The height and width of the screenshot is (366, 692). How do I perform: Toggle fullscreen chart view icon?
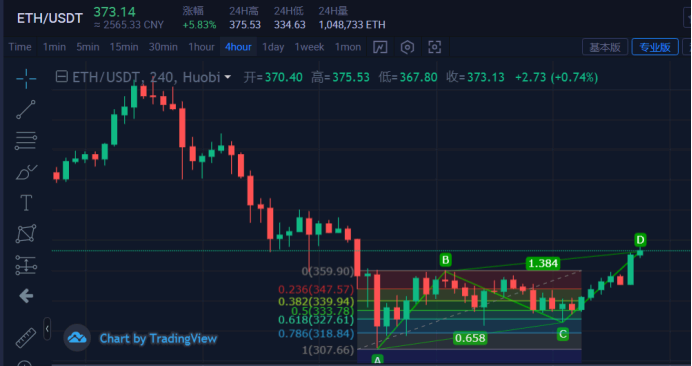click(x=435, y=47)
